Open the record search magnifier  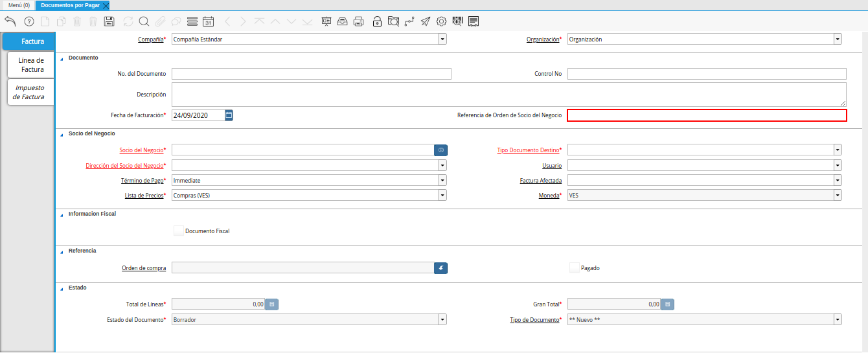tap(144, 21)
